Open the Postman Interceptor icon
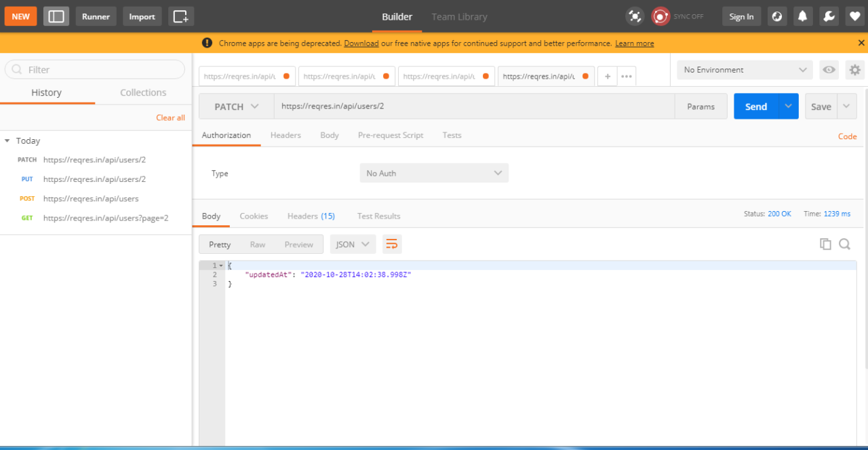Image resolution: width=868 pixels, height=450 pixels. tap(635, 16)
